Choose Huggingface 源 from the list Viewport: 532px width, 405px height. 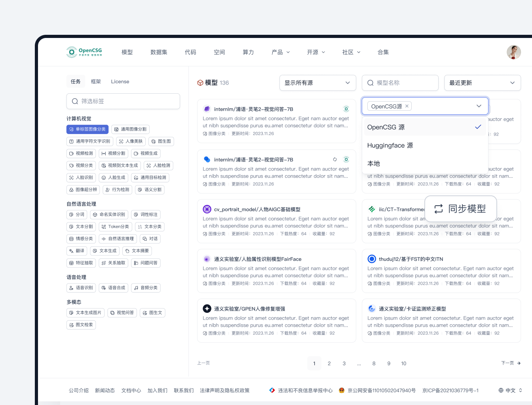pos(390,145)
